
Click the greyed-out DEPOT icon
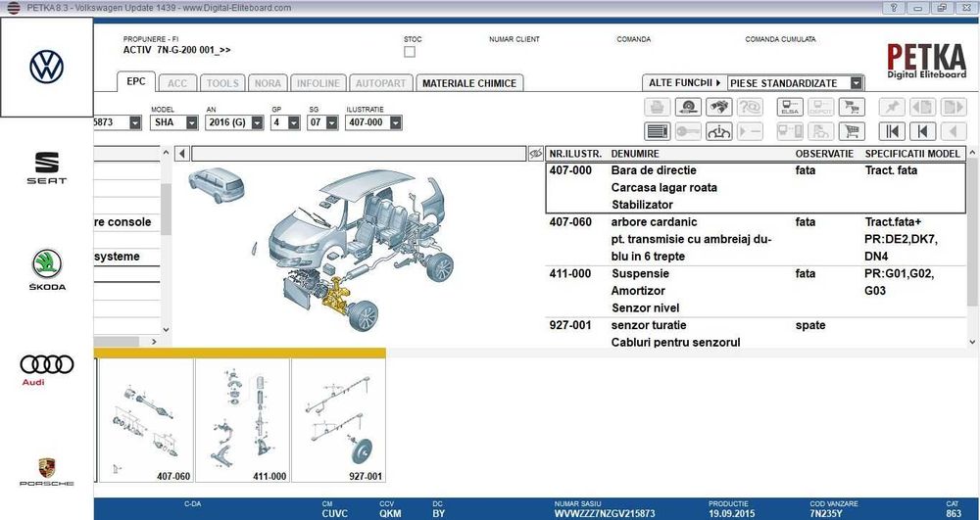pyautogui.click(x=820, y=108)
